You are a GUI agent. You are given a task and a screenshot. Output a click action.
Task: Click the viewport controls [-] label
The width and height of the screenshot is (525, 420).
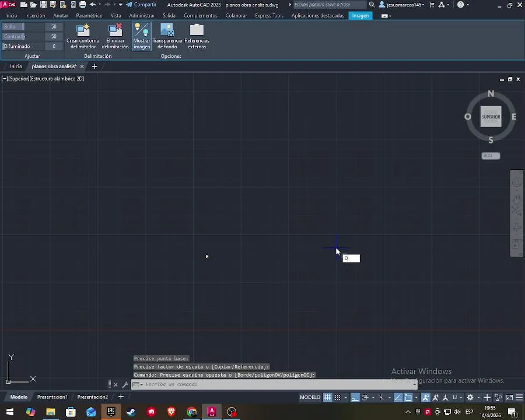coord(4,79)
